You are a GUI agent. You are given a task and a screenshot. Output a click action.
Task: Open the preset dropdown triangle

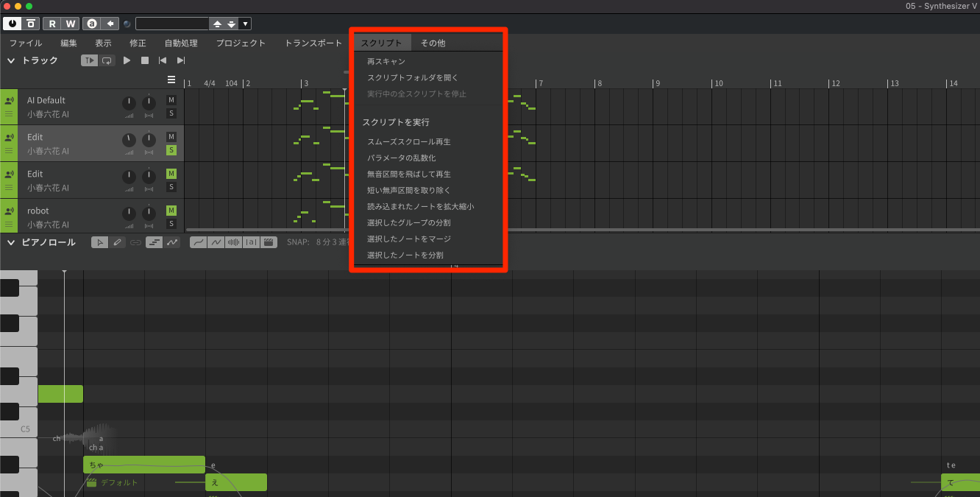[246, 24]
